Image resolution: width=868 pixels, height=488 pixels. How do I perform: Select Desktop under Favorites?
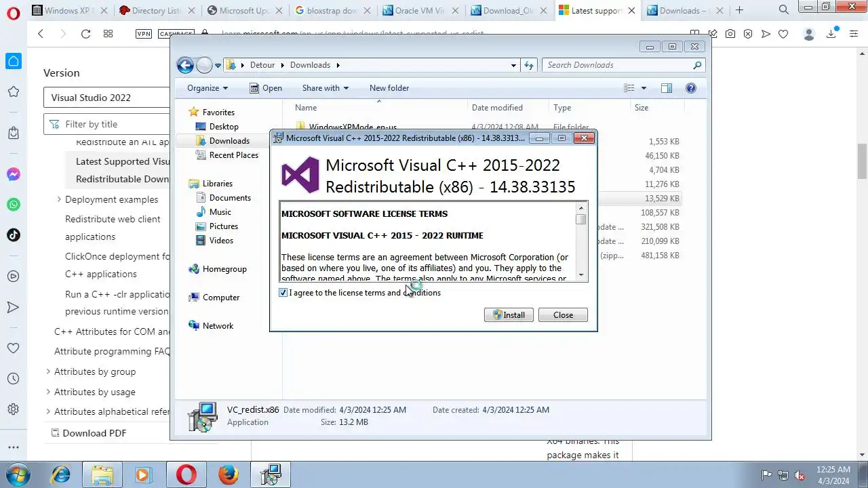224,127
